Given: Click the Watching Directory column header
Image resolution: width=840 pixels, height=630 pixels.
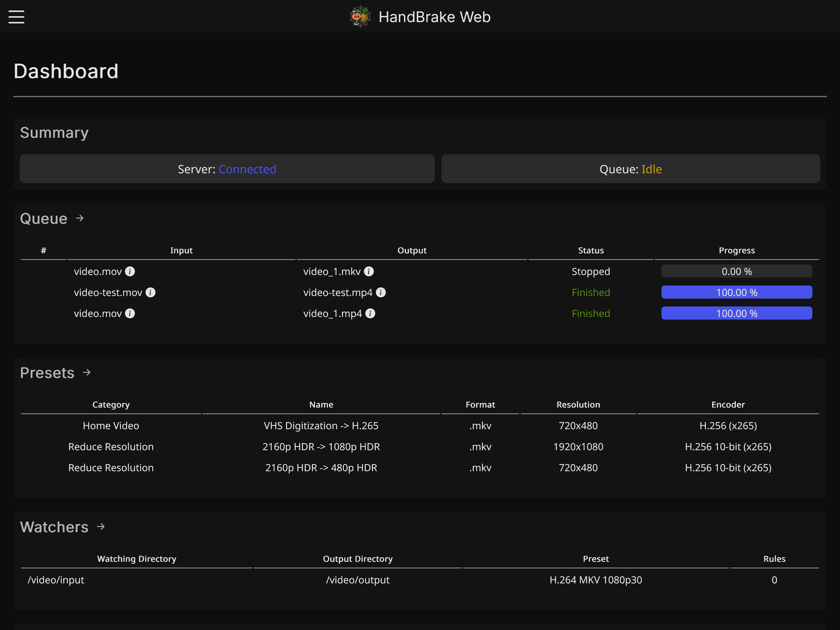Looking at the screenshot, I should click(137, 559).
